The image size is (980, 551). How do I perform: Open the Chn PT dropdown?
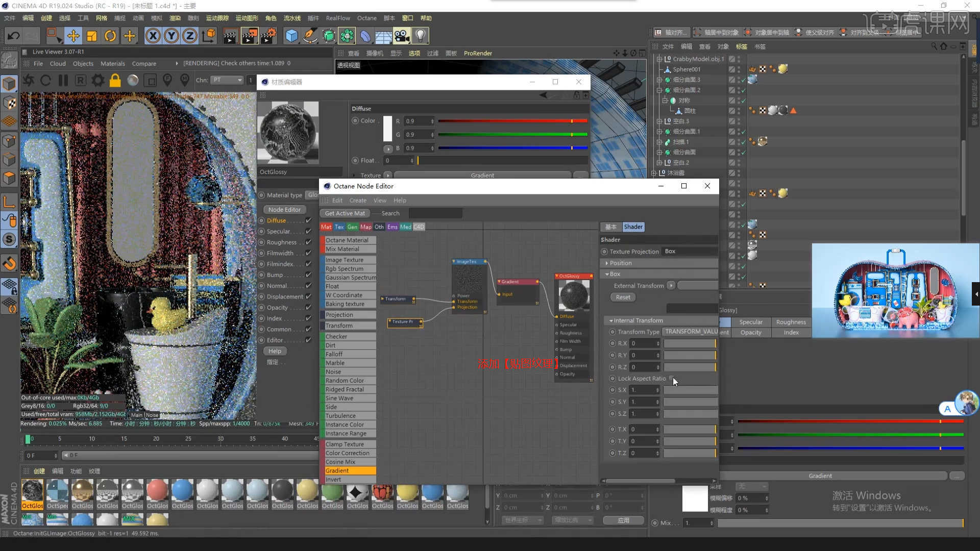[227, 80]
